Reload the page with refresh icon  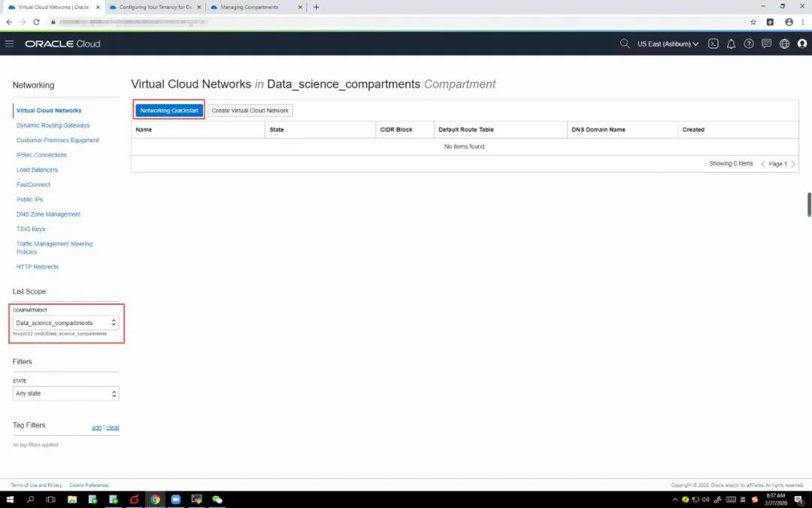pyautogui.click(x=36, y=22)
